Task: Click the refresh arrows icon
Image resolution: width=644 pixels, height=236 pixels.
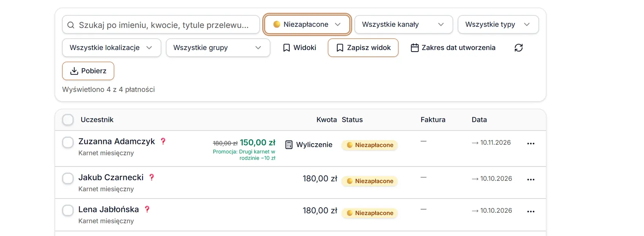Action: (519, 48)
